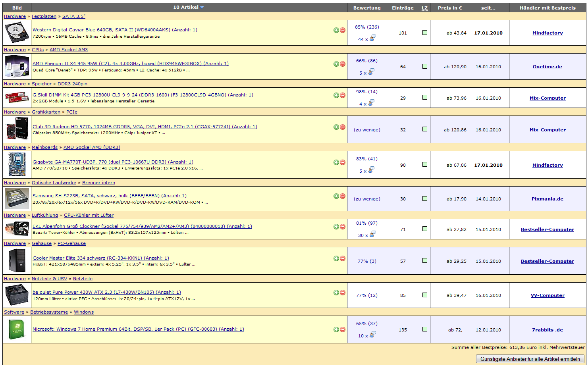Click minus icon for Windows 7 Home Premium
This screenshot has height=366, width=588.
coord(343,329)
